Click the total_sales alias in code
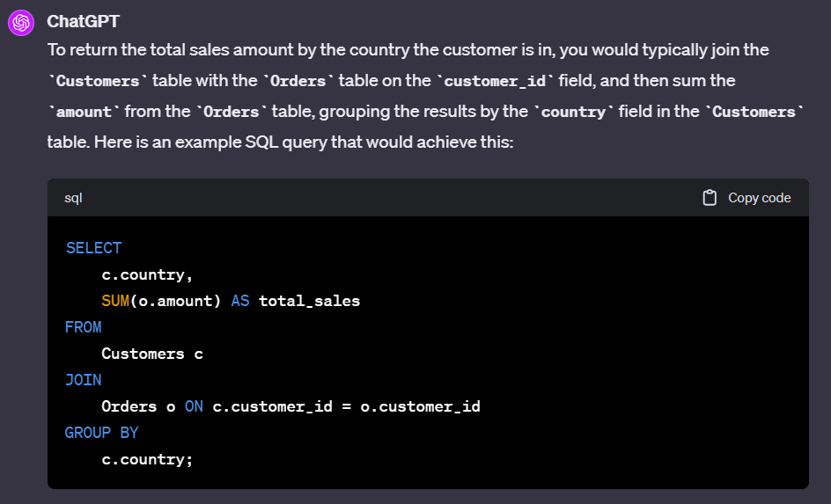Viewport: 831px width, 504px height. point(309,301)
